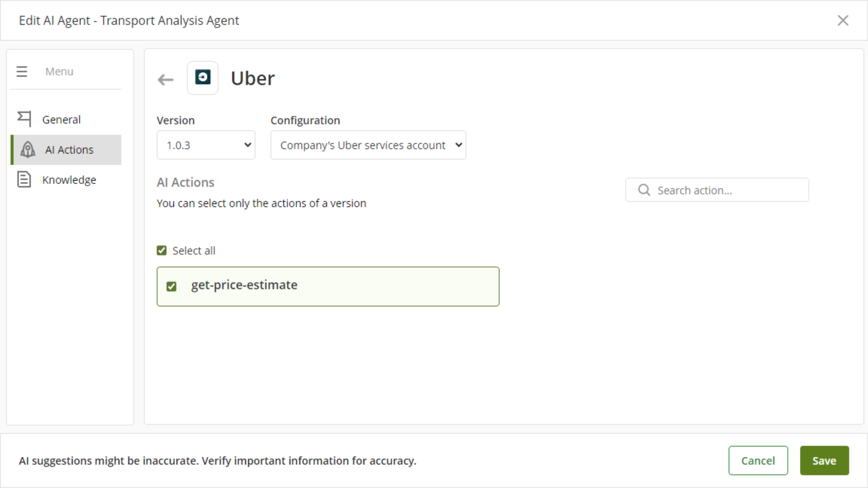Open the Version 1.0.3 dropdown
Image resolution: width=868 pixels, height=488 pixels.
206,145
